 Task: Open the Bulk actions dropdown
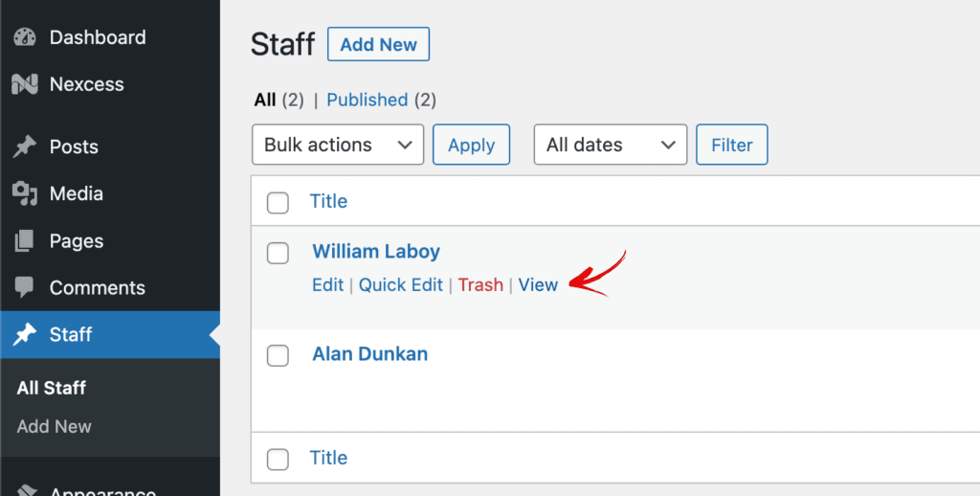[x=338, y=145]
